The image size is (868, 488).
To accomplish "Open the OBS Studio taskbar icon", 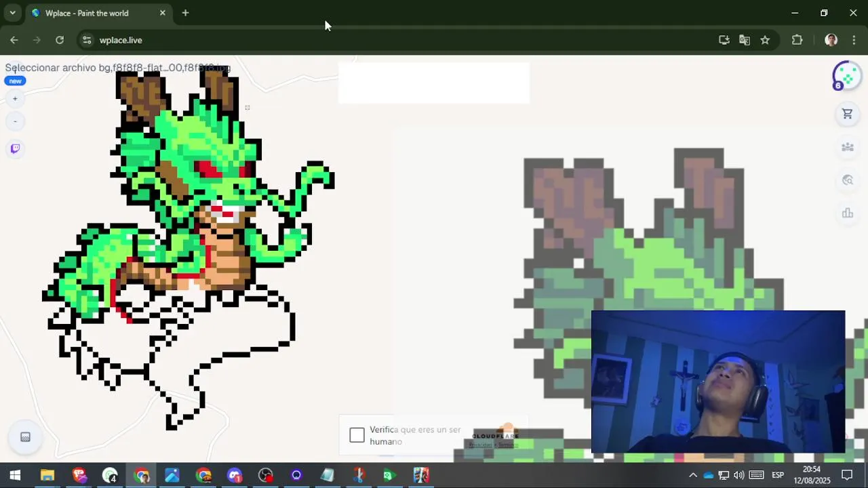I will (265, 475).
